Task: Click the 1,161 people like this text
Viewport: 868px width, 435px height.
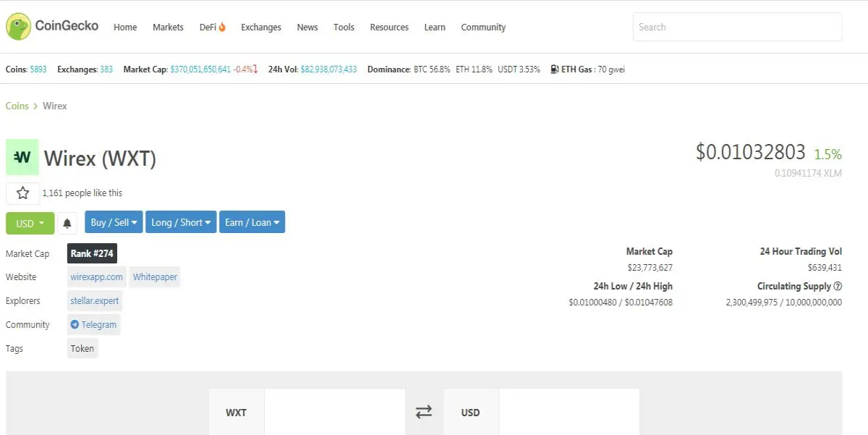Action: tap(82, 193)
